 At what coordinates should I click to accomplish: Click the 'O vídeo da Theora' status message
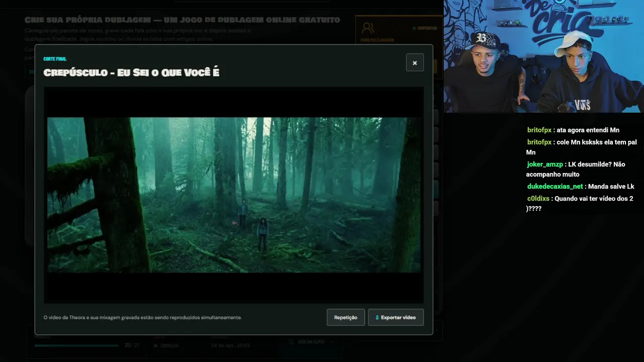[x=142, y=318]
